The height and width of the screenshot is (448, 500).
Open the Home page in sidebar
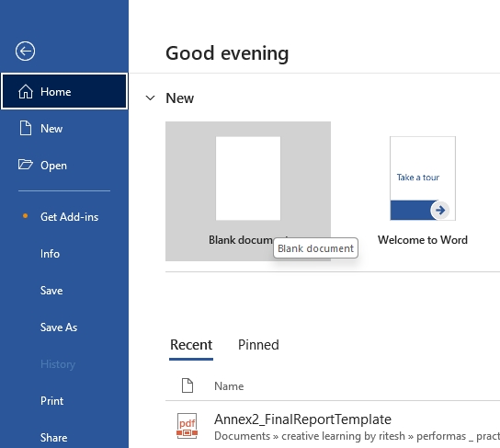tap(64, 92)
